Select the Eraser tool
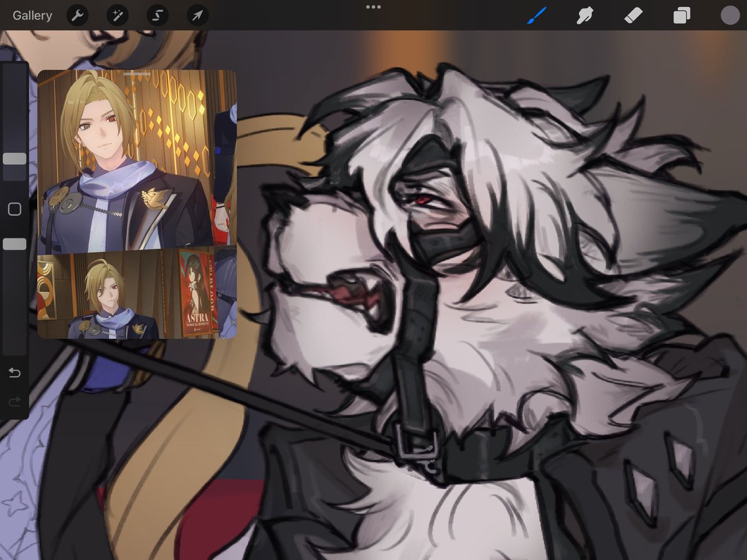Screen dimensions: 747x560 [x=633, y=16]
